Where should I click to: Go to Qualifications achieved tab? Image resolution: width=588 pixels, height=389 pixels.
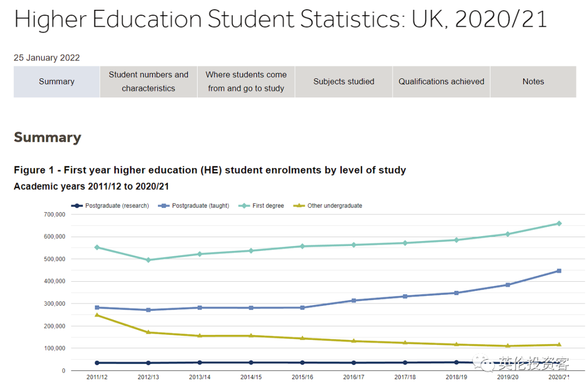(x=441, y=82)
